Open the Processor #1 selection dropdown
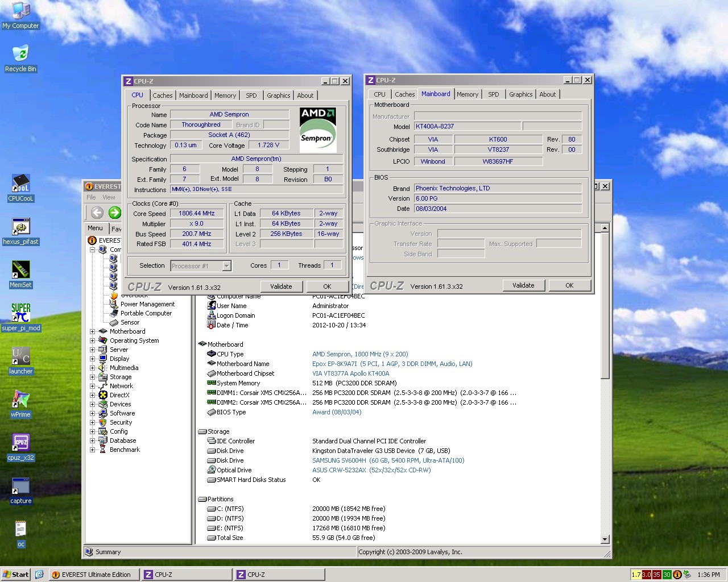 pos(226,266)
